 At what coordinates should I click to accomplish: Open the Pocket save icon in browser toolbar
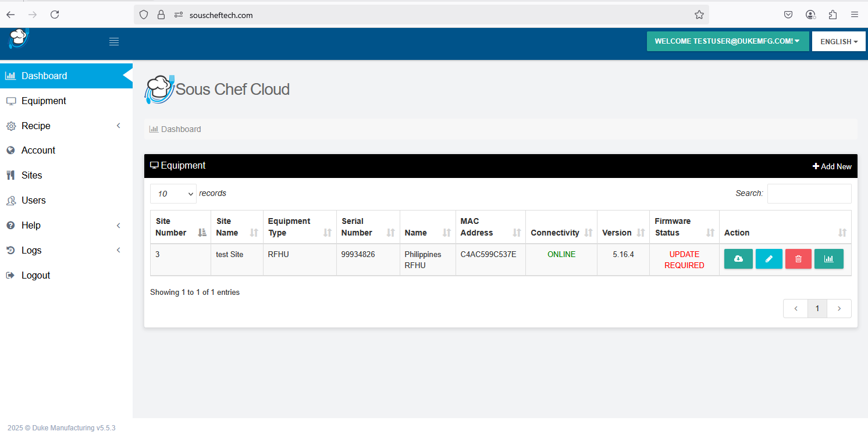pos(788,15)
